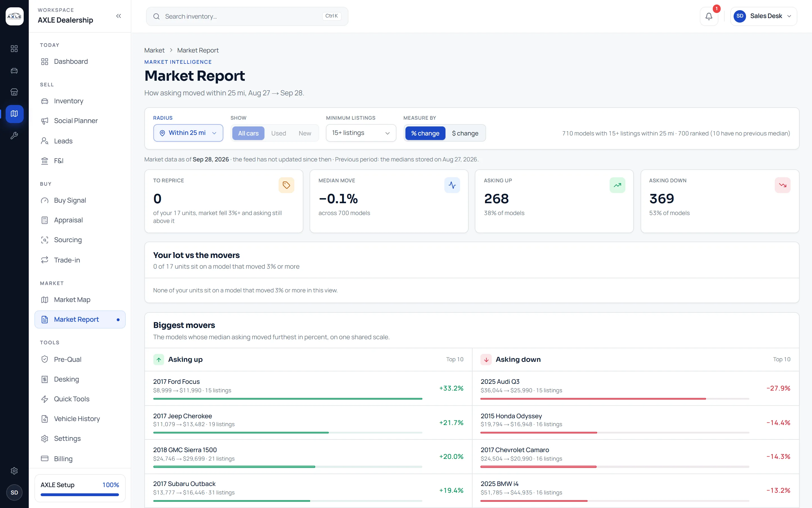This screenshot has width=812, height=508.
Task: Show only New cars
Action: coord(305,133)
